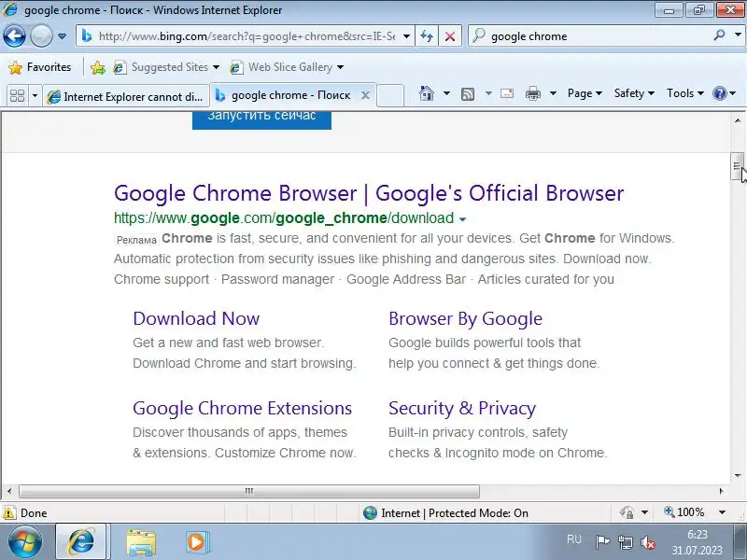
Task: Click the RSS Feeds icon
Action: click(x=468, y=94)
